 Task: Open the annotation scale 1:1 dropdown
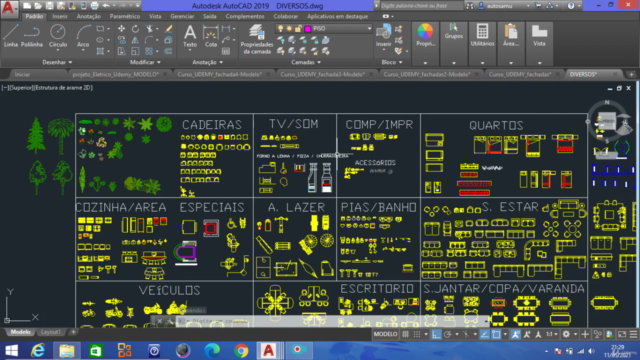[552, 334]
